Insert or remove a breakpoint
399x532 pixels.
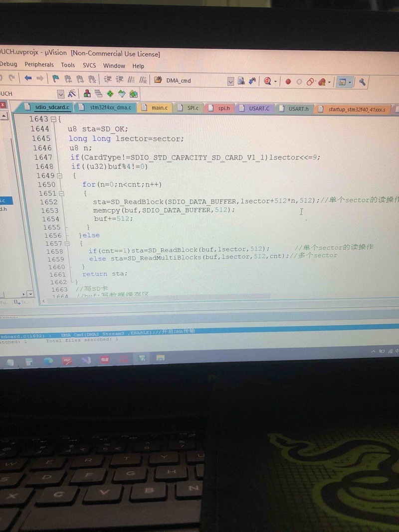tap(288, 82)
